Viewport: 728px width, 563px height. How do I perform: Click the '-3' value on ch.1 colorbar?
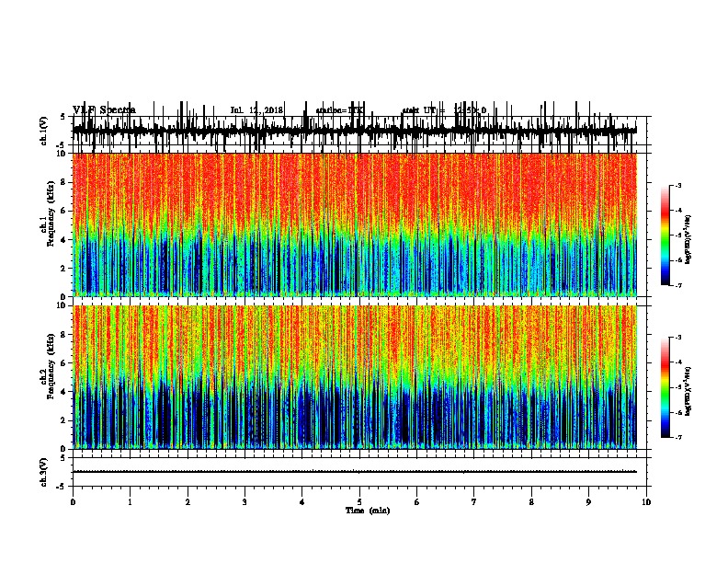(x=677, y=185)
